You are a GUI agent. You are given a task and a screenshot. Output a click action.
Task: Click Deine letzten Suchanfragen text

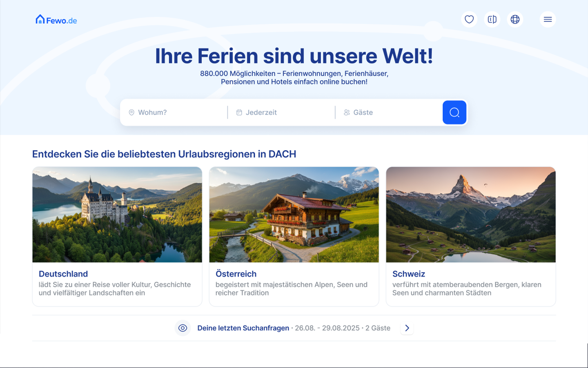tap(243, 328)
